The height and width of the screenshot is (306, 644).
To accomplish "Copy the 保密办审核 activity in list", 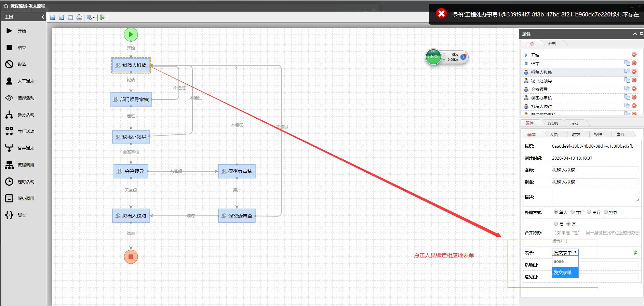I will point(627,97).
